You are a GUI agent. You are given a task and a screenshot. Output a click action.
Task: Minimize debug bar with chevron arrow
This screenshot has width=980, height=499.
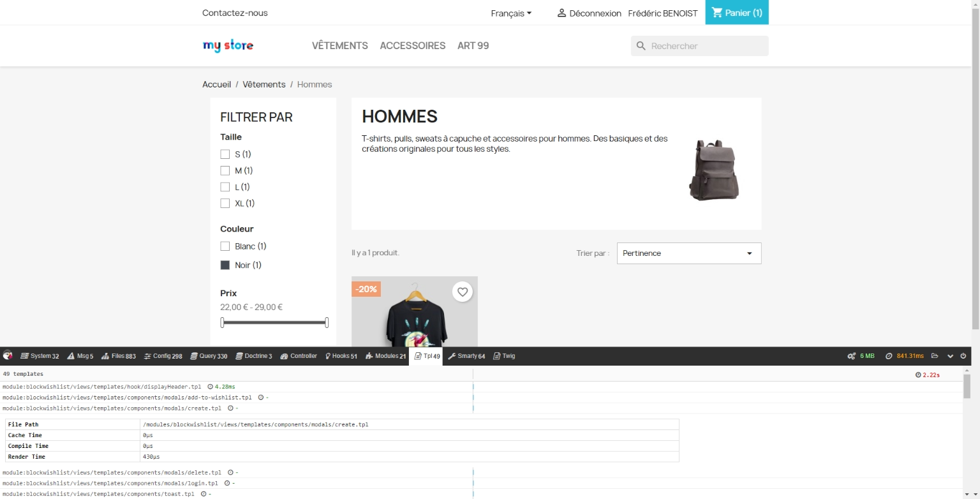tap(950, 356)
